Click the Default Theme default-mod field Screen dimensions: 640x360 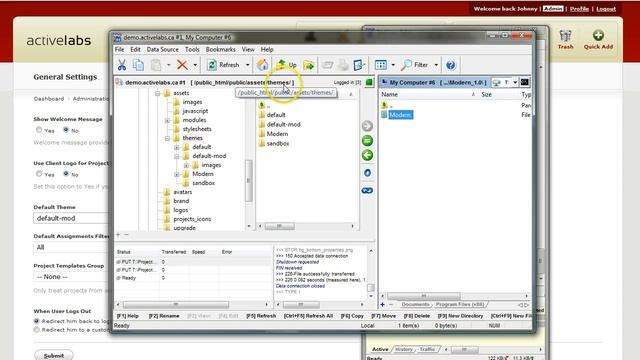[x=71, y=218]
